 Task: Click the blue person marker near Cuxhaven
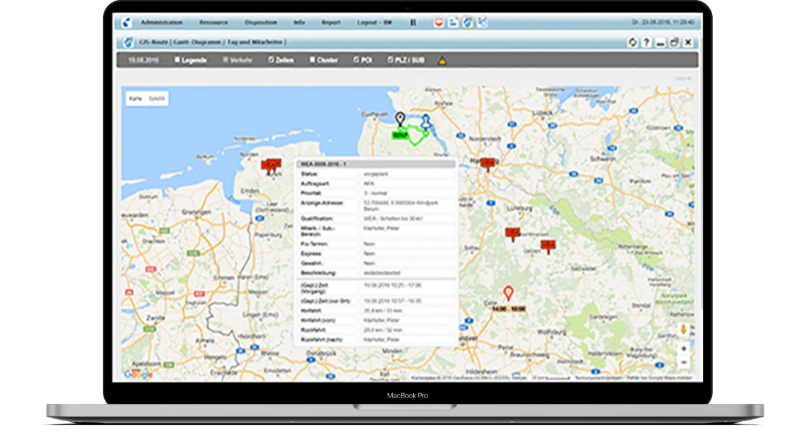point(426,122)
